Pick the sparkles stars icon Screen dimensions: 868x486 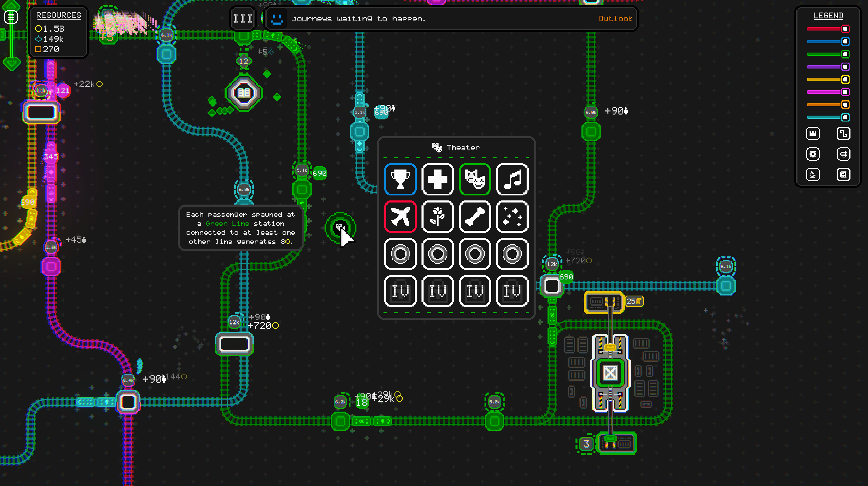[x=512, y=217]
